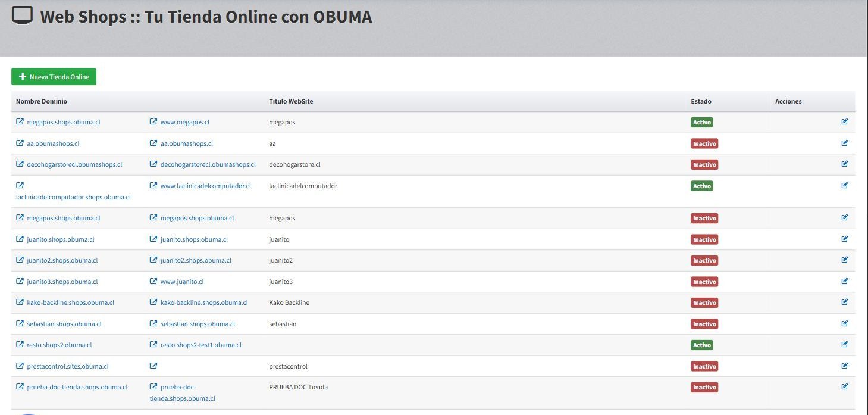Open the edit icon for laclinicadelcomputador row
The height and width of the screenshot is (415, 868).
coord(845,185)
